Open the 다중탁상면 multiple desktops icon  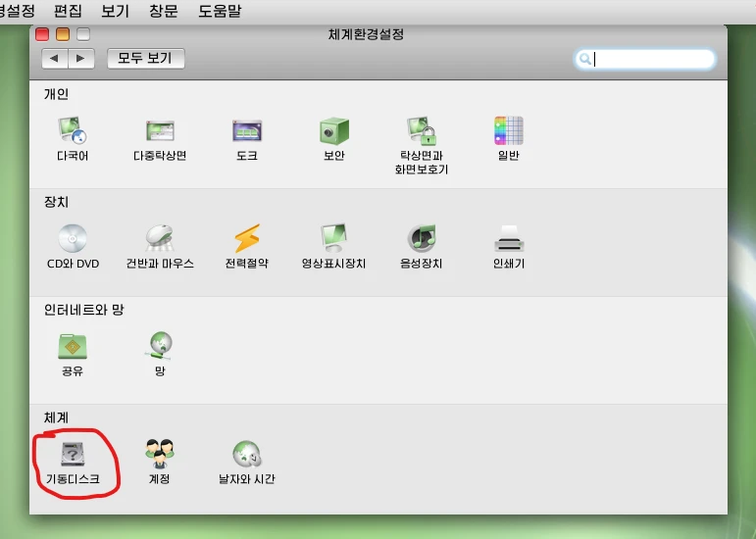click(x=160, y=131)
